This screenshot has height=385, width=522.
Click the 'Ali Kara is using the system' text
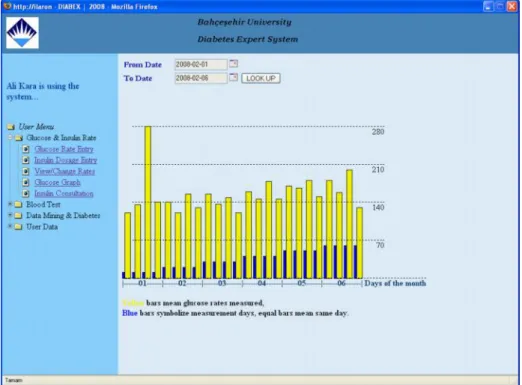pyautogui.click(x=43, y=91)
